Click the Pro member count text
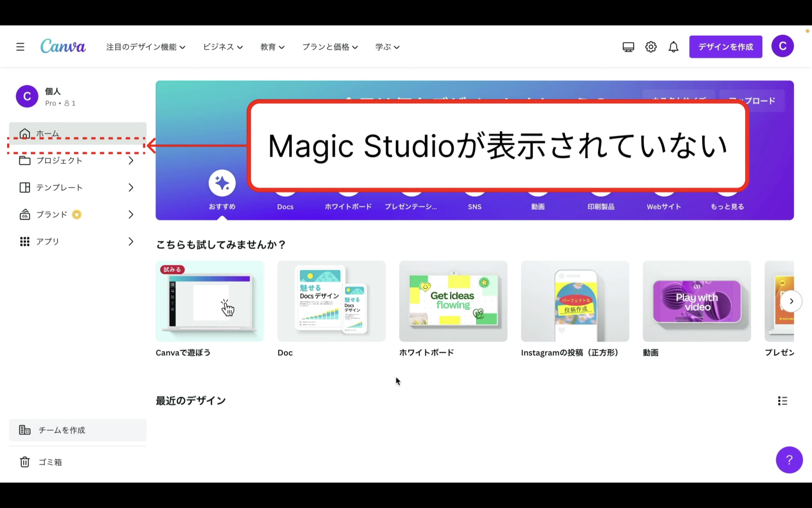The width and height of the screenshot is (812, 508). tap(60, 103)
